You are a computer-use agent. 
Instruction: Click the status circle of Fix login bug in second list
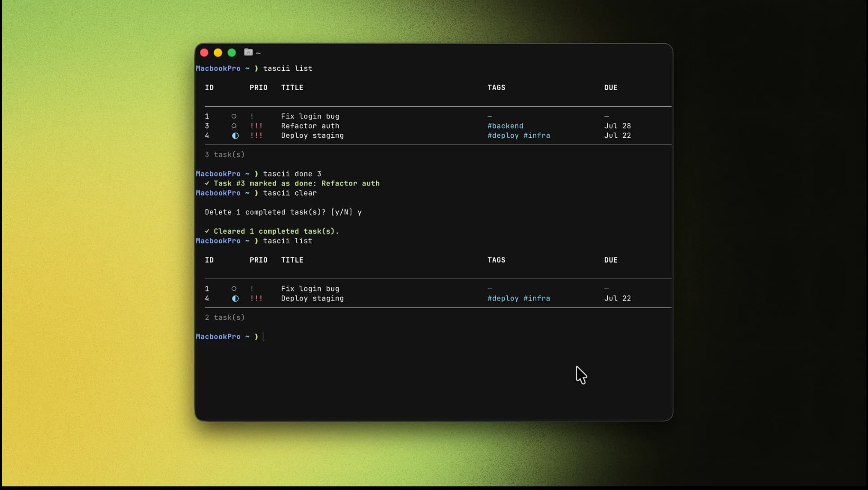(x=234, y=289)
